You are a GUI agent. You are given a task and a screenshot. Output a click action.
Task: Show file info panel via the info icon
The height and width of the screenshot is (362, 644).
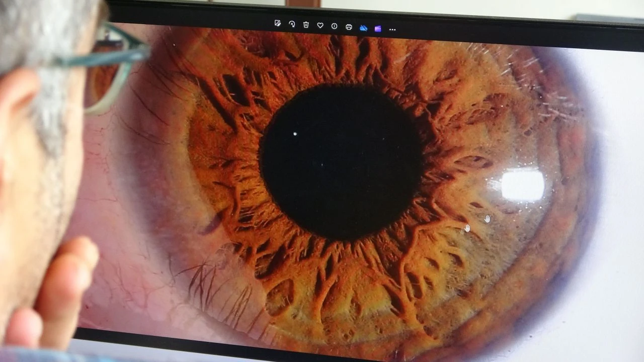pos(334,26)
